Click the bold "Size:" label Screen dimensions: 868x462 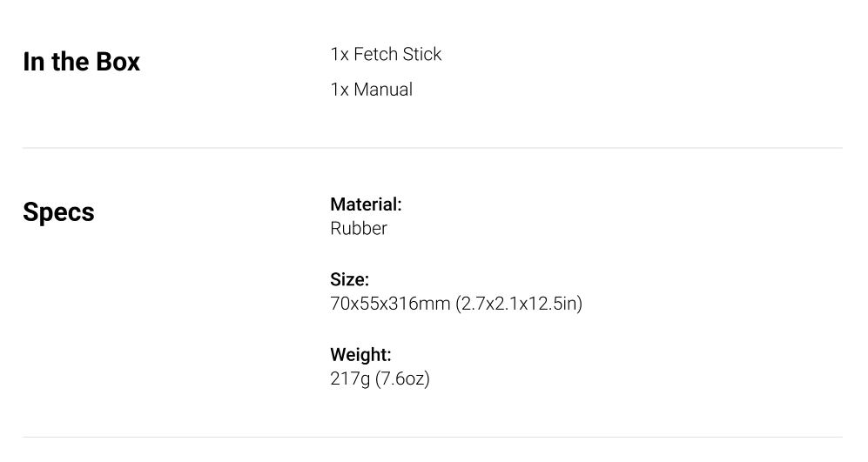point(349,279)
